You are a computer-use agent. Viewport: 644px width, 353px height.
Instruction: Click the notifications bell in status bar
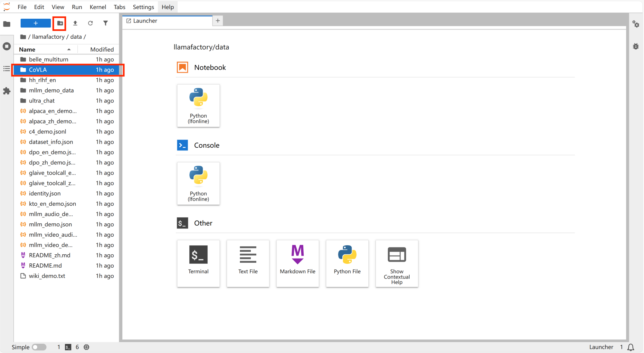pos(631,347)
